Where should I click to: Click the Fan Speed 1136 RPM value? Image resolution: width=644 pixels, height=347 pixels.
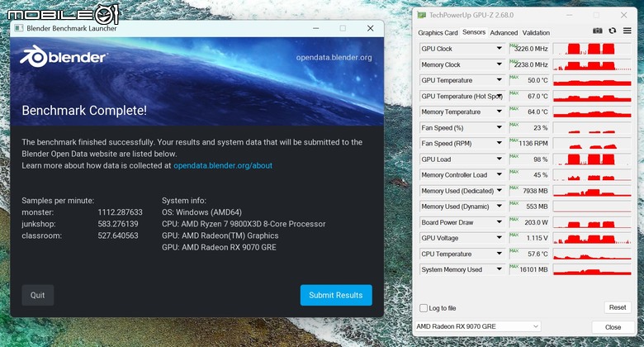pos(533,144)
